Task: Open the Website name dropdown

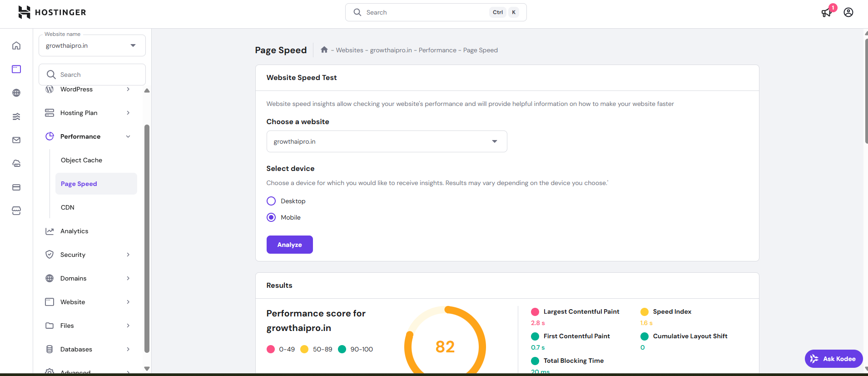Action: pyautogui.click(x=92, y=45)
